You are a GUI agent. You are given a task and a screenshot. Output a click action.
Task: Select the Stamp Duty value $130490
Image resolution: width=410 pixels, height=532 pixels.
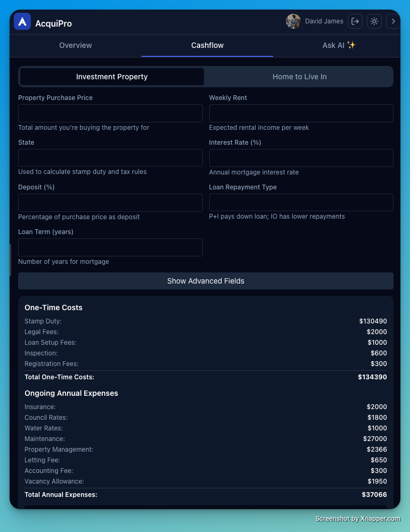tap(373, 321)
